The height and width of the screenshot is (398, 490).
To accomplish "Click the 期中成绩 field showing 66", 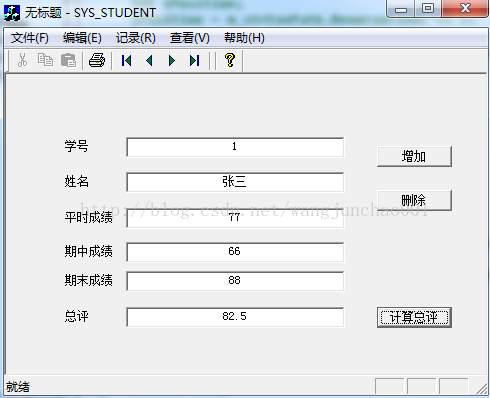I will point(235,252).
